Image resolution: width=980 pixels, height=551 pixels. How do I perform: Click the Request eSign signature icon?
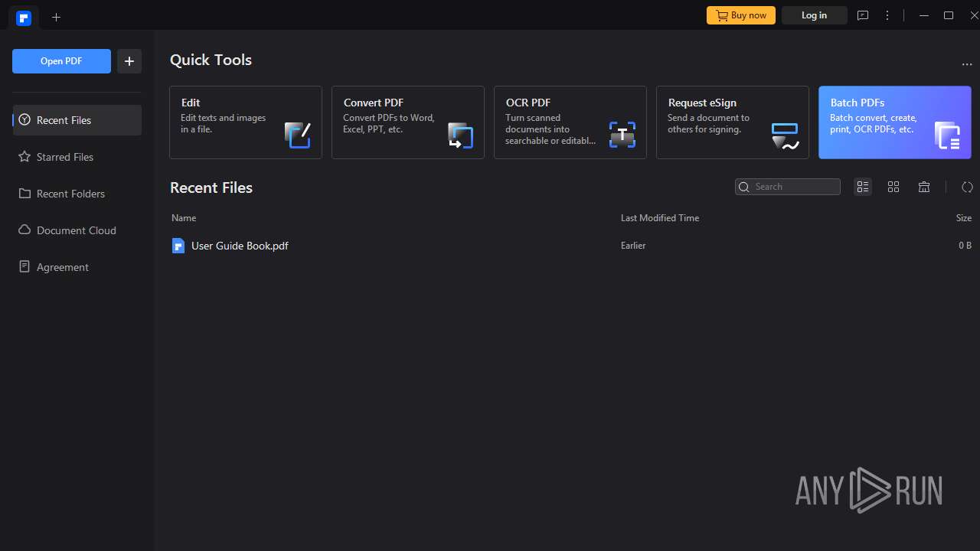(x=785, y=135)
